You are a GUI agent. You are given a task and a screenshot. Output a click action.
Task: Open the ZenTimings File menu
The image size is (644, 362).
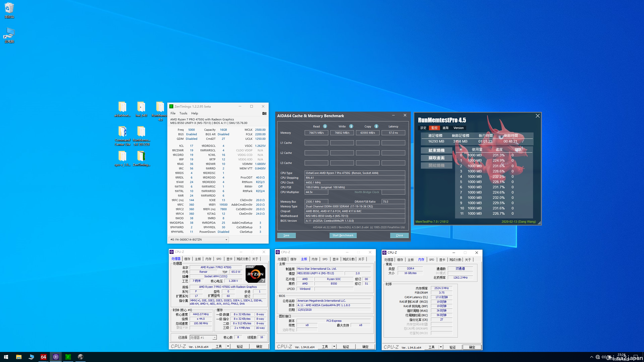(x=173, y=113)
